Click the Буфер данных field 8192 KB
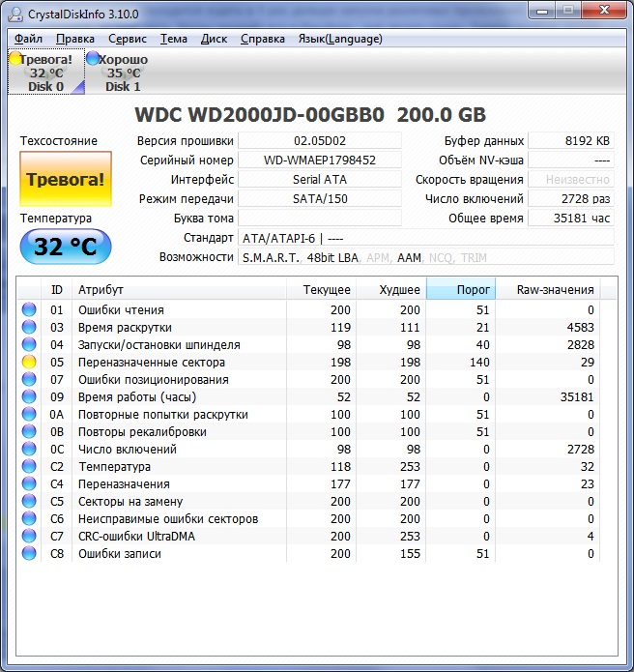 click(571, 140)
